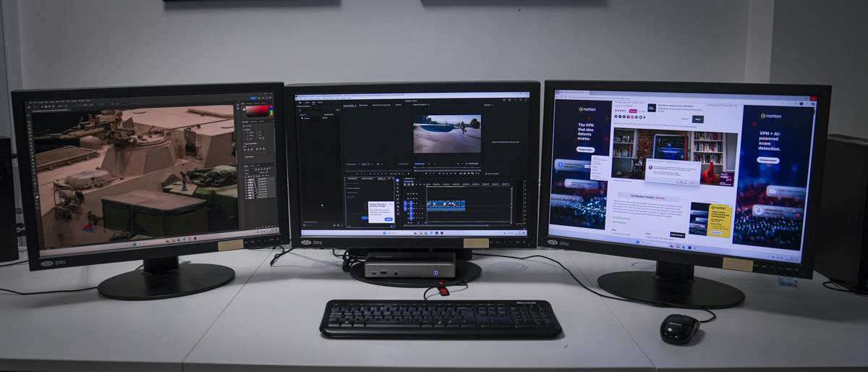Choose the Razor tool in Premiere's tool panel
The image size is (868, 372).
(x=398, y=192)
